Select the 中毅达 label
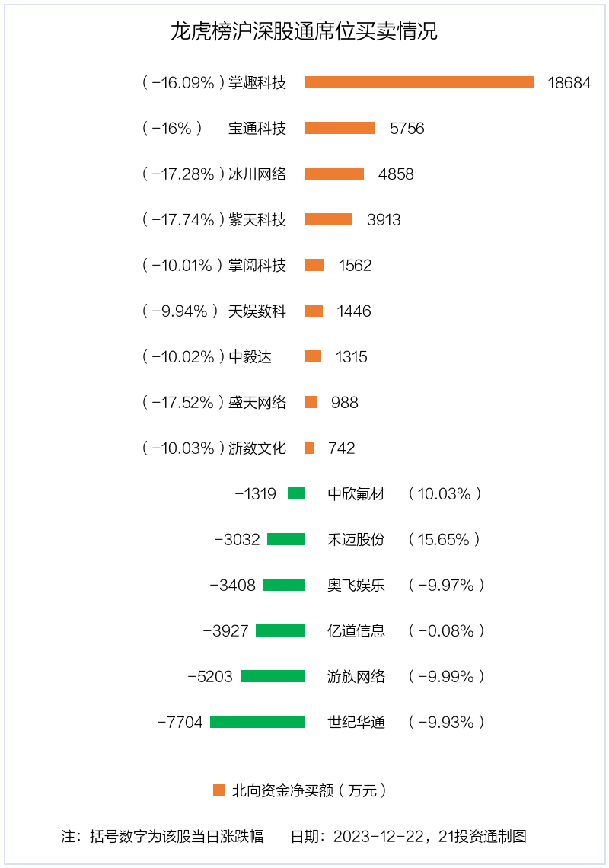The image size is (609, 868). click(250, 357)
